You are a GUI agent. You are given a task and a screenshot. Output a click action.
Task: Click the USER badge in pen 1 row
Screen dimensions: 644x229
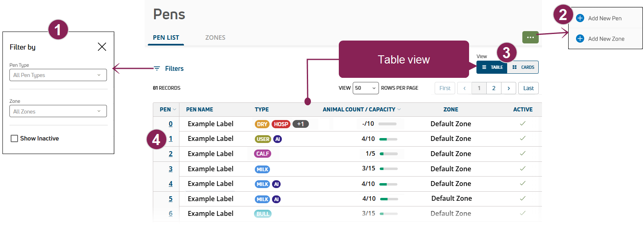pos(263,139)
